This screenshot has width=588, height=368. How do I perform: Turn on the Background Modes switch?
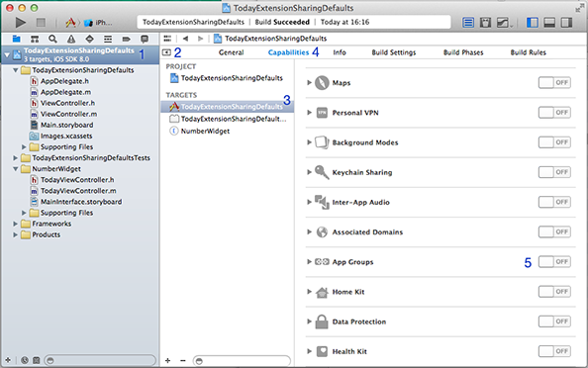click(554, 142)
